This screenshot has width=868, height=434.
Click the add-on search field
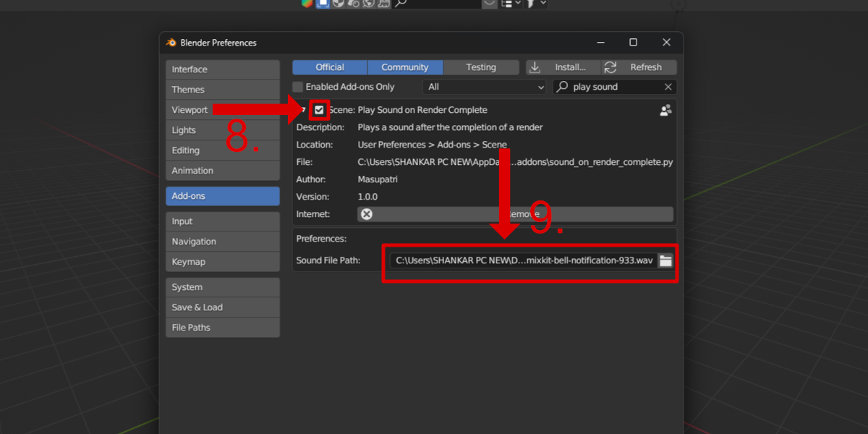pos(615,87)
